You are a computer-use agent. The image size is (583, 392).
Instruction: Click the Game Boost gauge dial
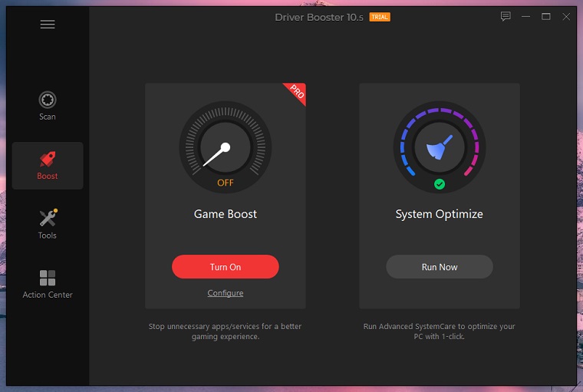[x=226, y=147]
